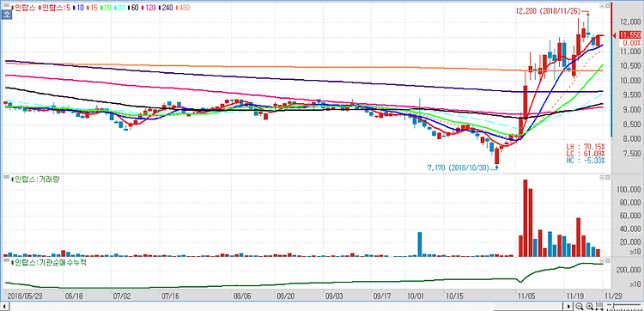Screen dimensions: 644x311
Task: Select the pink 120 moving average legend label
Action: pos(150,8)
